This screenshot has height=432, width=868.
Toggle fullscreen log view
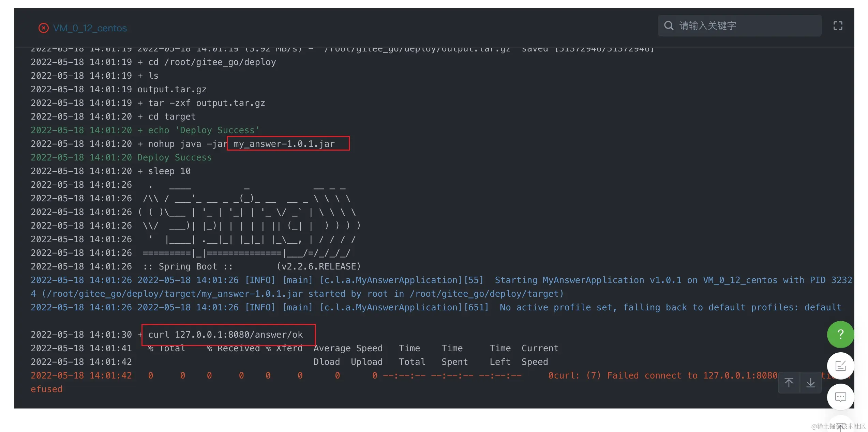tap(838, 26)
